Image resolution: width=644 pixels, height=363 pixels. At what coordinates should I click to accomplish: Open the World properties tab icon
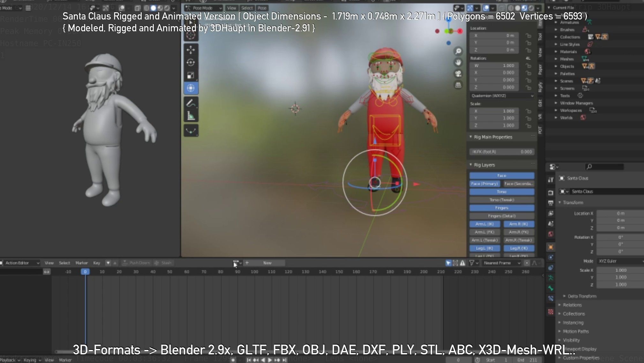(550, 234)
